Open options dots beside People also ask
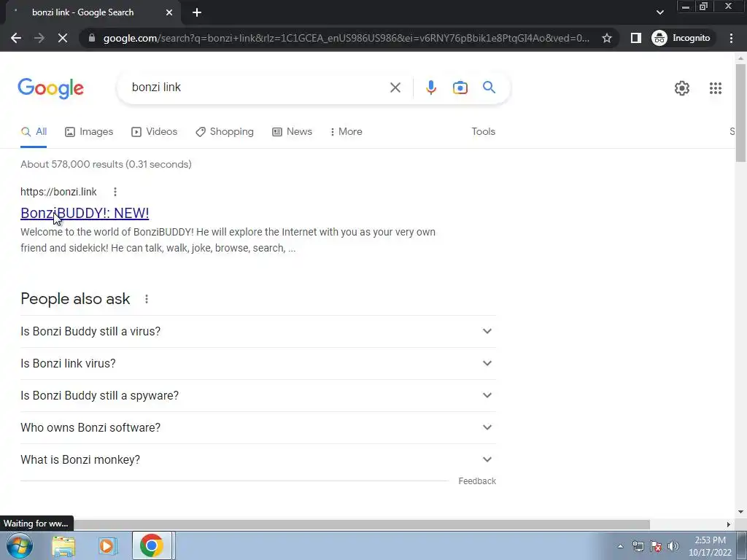 pos(146,299)
